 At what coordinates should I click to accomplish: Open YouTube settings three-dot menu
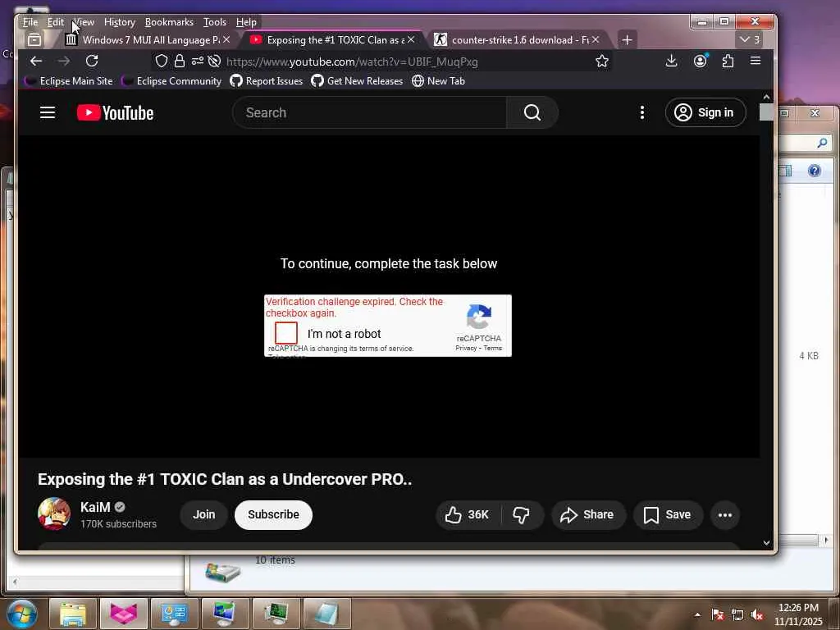coord(641,112)
